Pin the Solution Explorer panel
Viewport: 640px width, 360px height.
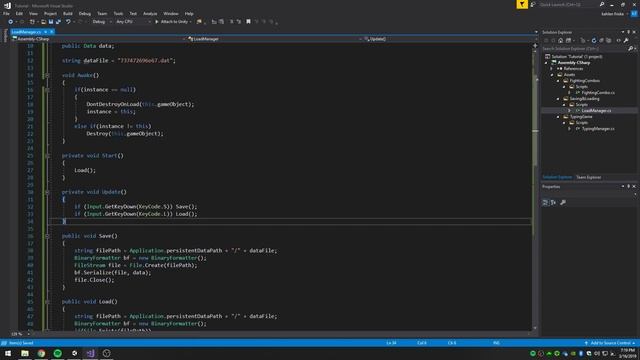[x=629, y=32]
